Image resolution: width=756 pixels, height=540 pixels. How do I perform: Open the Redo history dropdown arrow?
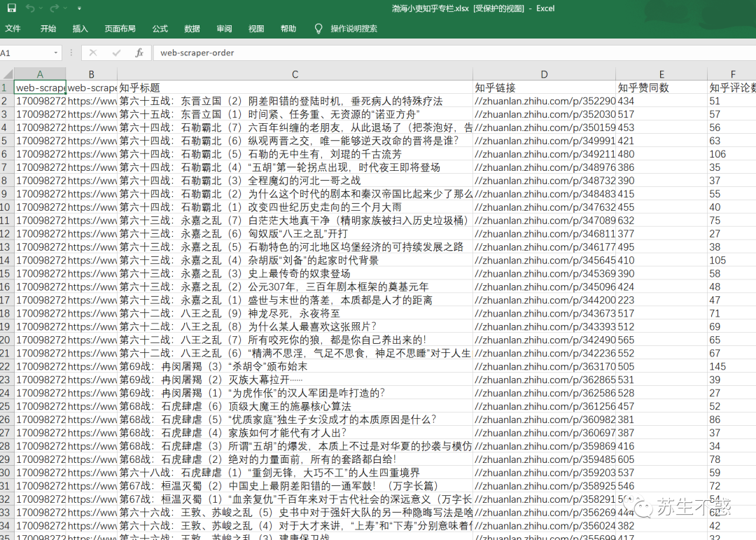[x=65, y=8]
